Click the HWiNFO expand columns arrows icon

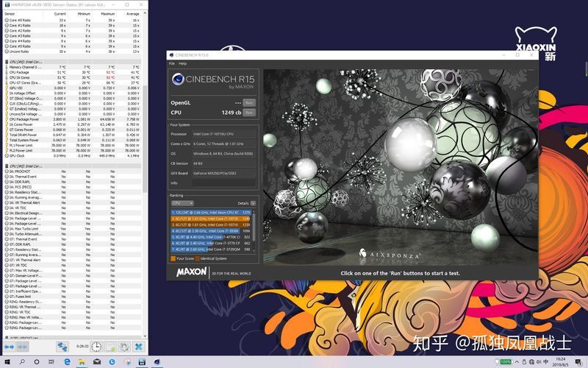pyautogui.click(x=9, y=347)
